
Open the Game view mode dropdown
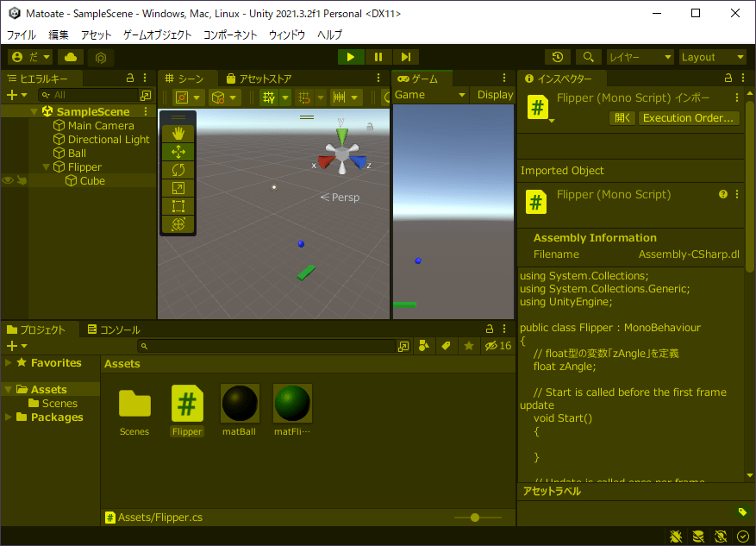tap(430, 95)
